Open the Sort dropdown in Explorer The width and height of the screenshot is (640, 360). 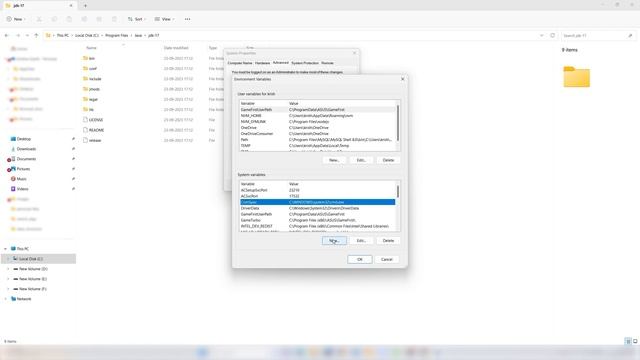pyautogui.click(x=137, y=19)
